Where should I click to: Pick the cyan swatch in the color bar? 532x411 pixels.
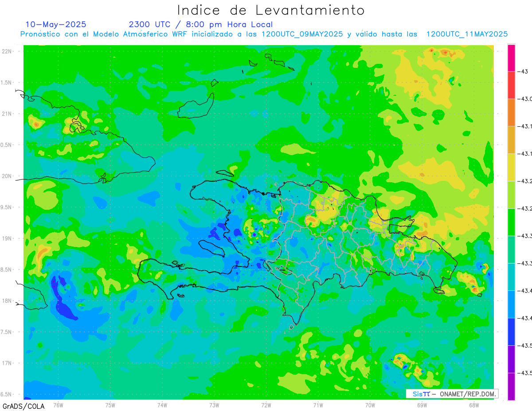(x=511, y=277)
